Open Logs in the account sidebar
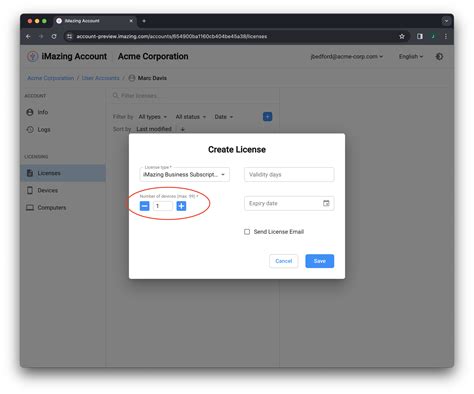 click(63, 129)
